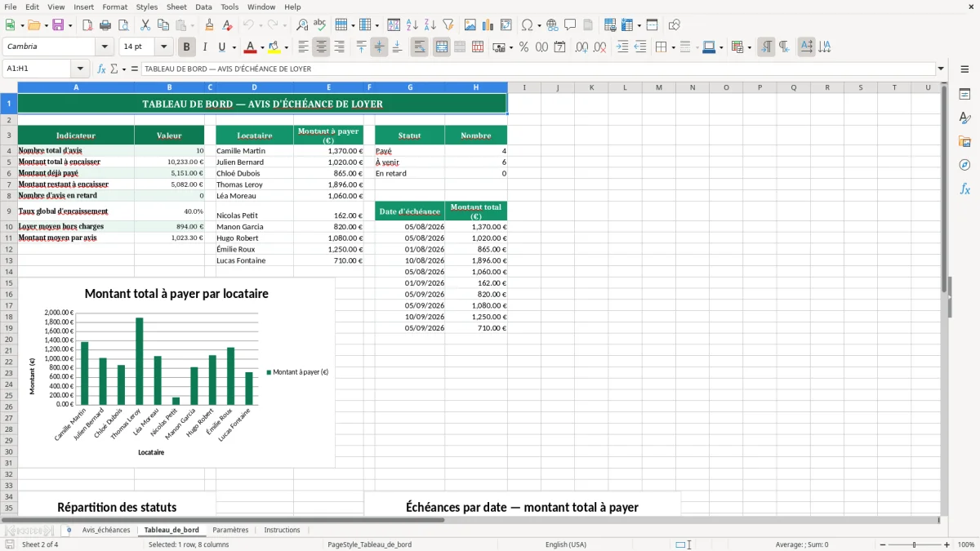The width and height of the screenshot is (980, 551).
Task: Switch to the Avis_échéances sheet tab
Action: coord(106,530)
